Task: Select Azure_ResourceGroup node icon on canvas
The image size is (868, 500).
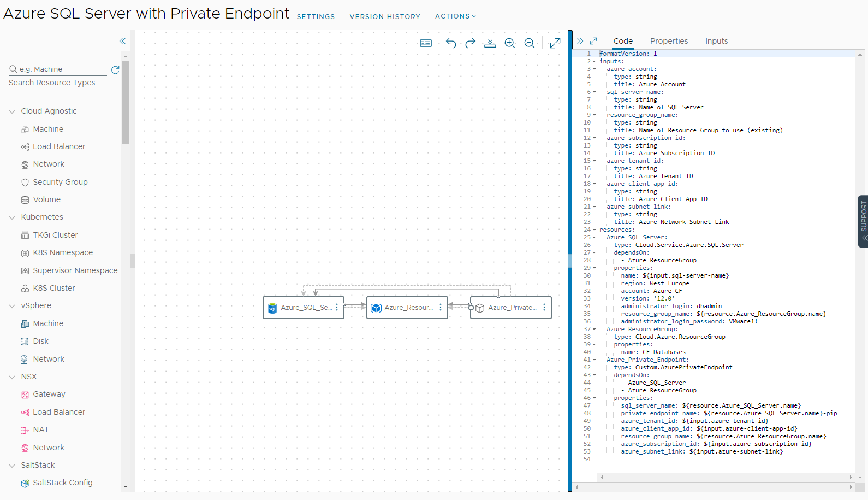Action: point(376,308)
